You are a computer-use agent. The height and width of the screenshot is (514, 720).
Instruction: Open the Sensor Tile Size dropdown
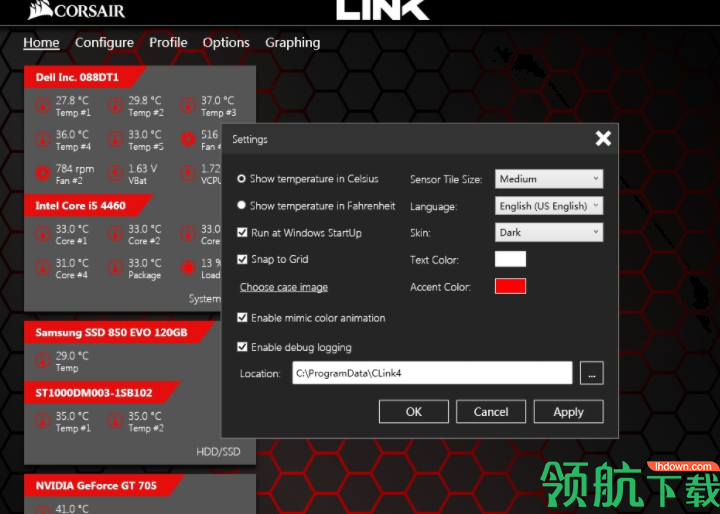549,179
